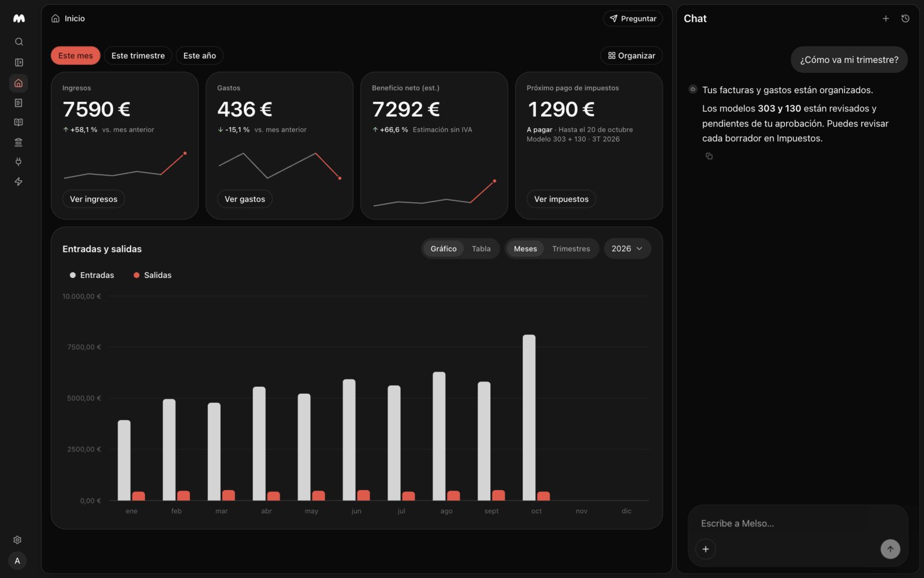The width and height of the screenshot is (924, 578).
Task: Click the Ver impuestos button
Action: [x=561, y=199]
